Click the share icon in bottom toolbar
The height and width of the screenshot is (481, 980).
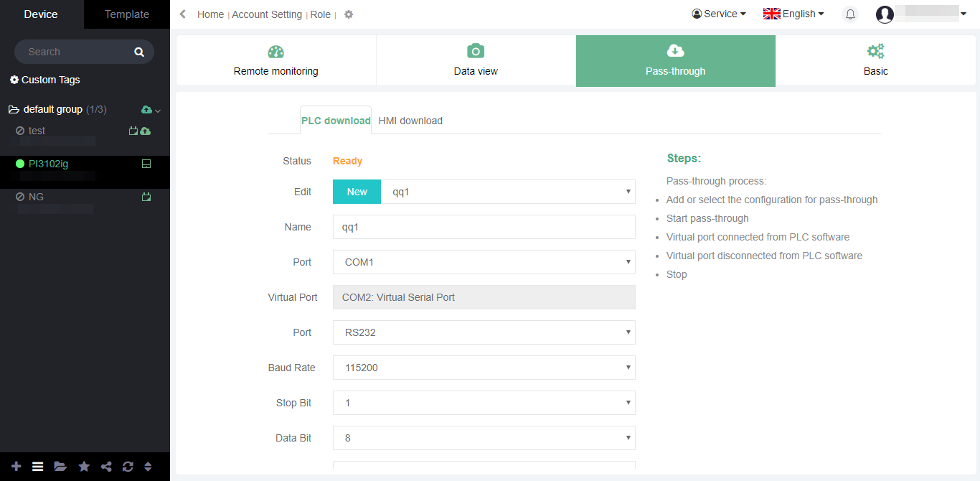pyautogui.click(x=106, y=467)
